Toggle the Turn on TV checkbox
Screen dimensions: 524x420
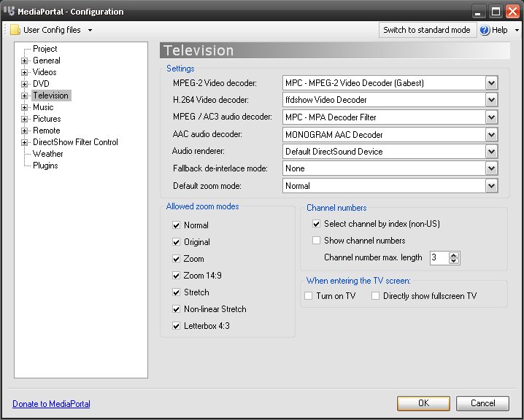[x=309, y=296]
